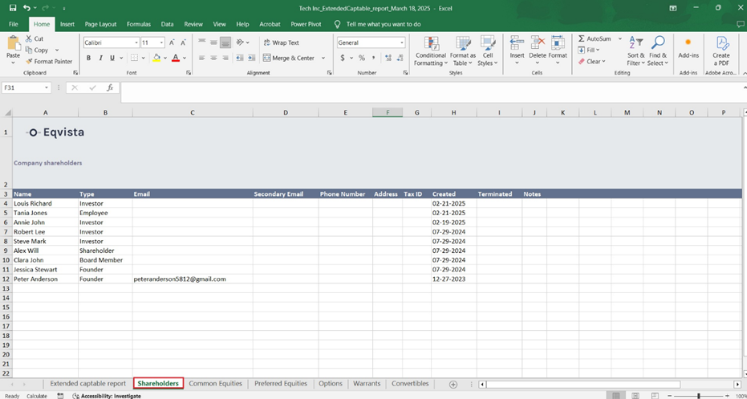Click the Undo icon in the quick access toolbar

pyautogui.click(x=27, y=8)
